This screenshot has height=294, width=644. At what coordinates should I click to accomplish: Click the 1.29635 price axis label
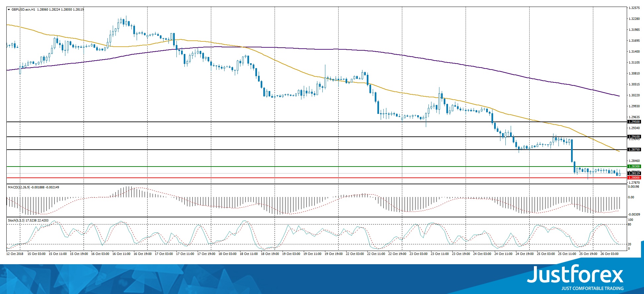634,117
